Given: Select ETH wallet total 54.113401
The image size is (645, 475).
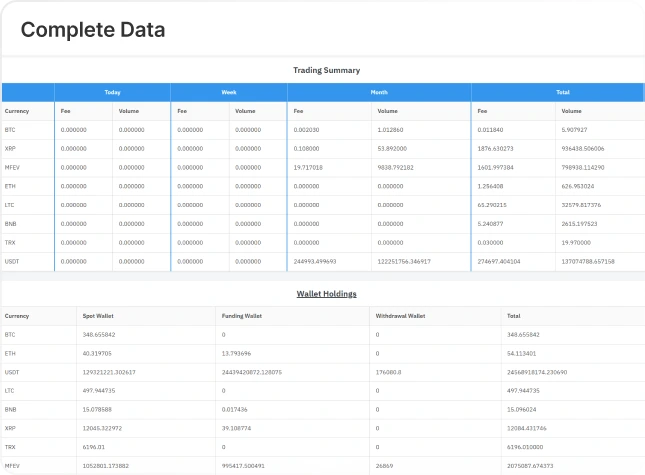Looking at the screenshot, I should click(x=522, y=354).
